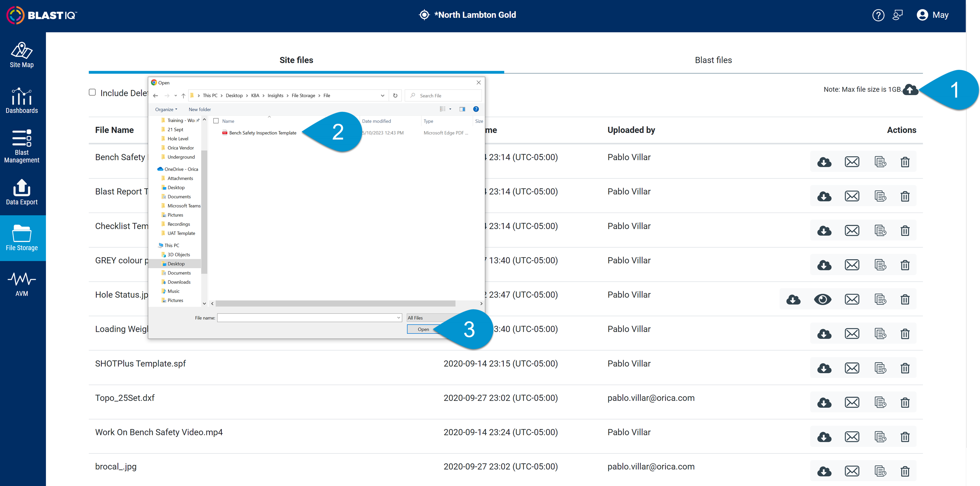The height and width of the screenshot is (486, 980).
Task: Tick the Include Deleted checkbox
Action: coord(92,92)
